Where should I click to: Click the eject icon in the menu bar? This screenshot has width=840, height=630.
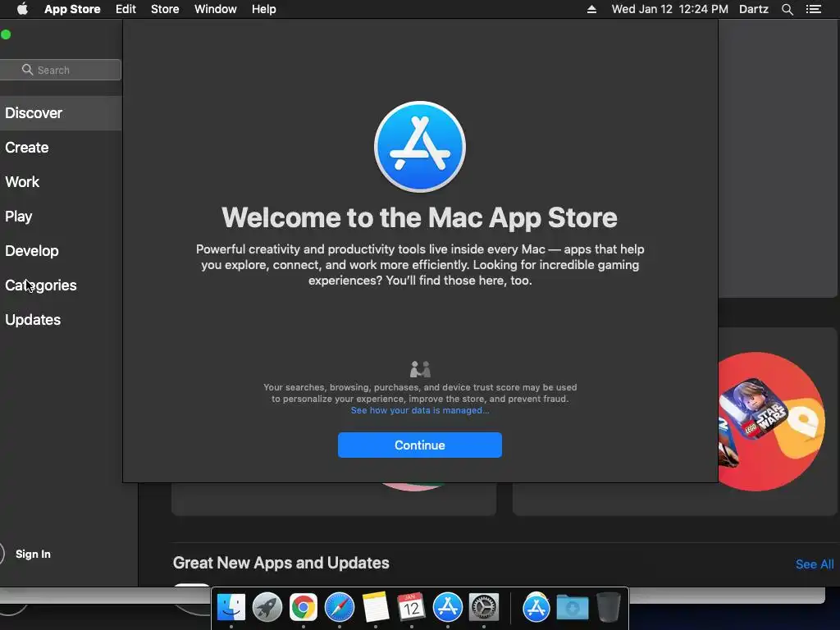tap(591, 9)
